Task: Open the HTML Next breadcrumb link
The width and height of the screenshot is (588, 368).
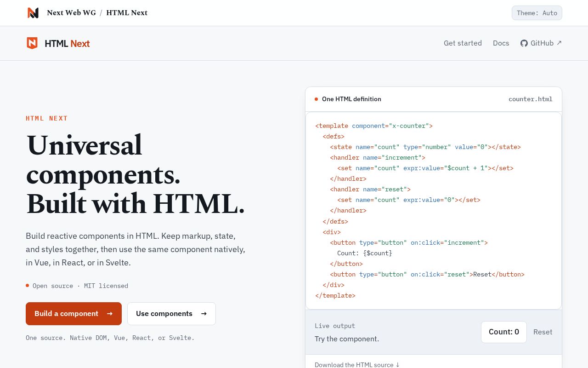Action: click(x=127, y=13)
